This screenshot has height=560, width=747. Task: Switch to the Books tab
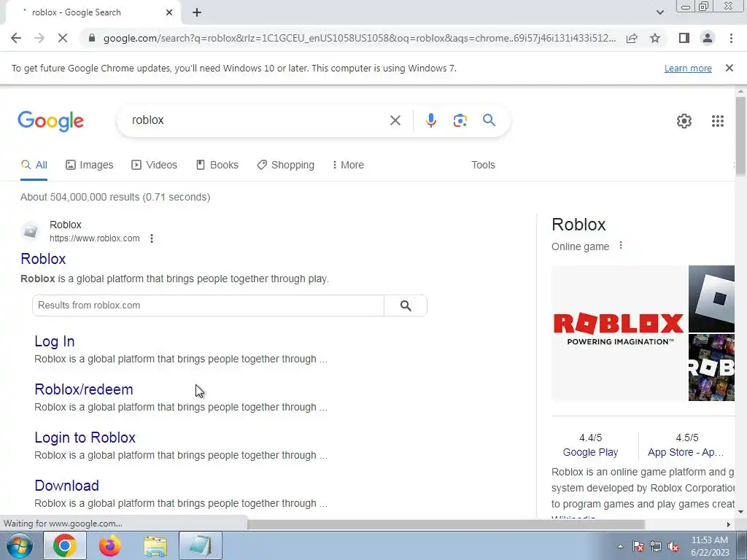pos(217,166)
